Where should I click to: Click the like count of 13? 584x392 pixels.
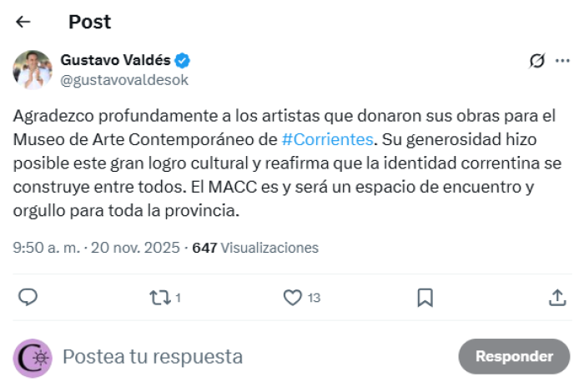tap(314, 298)
